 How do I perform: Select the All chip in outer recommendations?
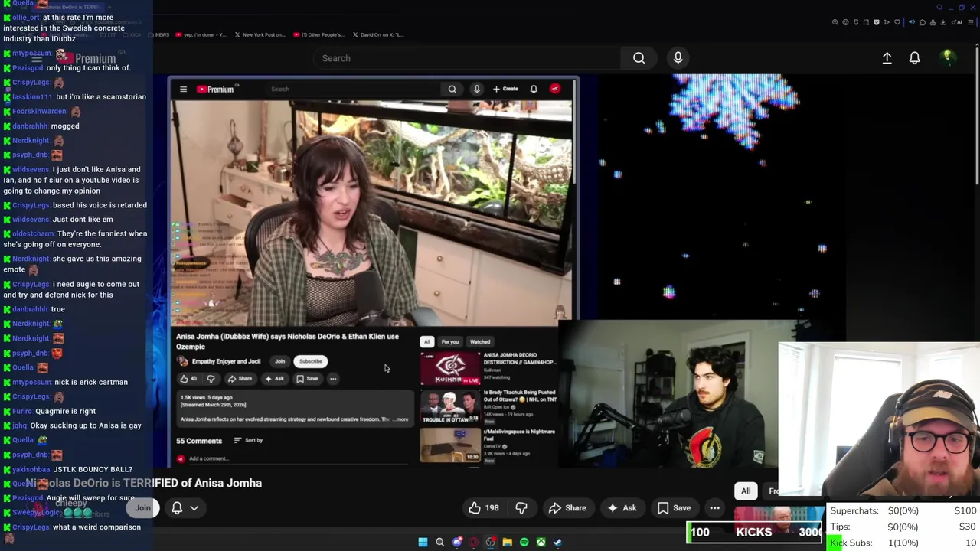[x=746, y=491]
